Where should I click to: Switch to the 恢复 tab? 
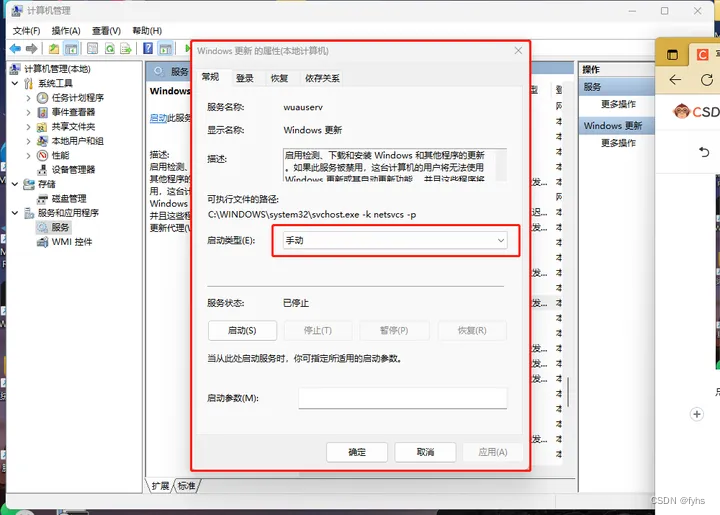pyautogui.click(x=279, y=78)
